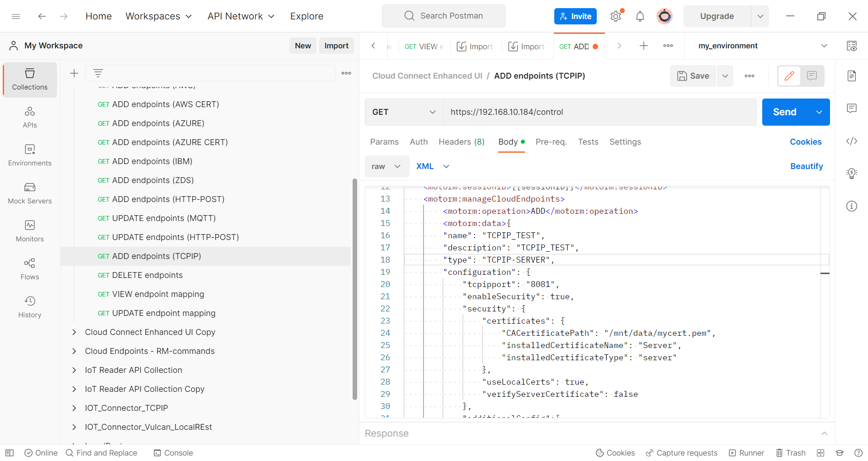The width and height of the screenshot is (868, 461).
Task: Open the notifications bell
Action: (640, 16)
